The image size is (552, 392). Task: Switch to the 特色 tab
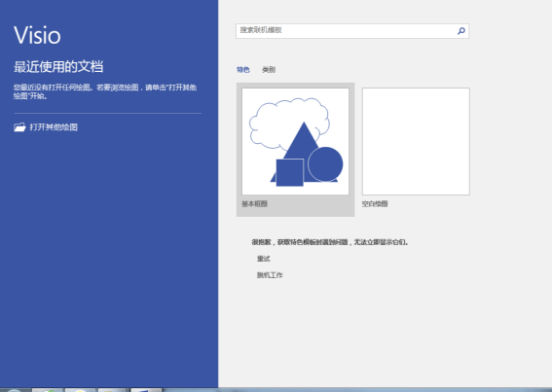(x=243, y=70)
